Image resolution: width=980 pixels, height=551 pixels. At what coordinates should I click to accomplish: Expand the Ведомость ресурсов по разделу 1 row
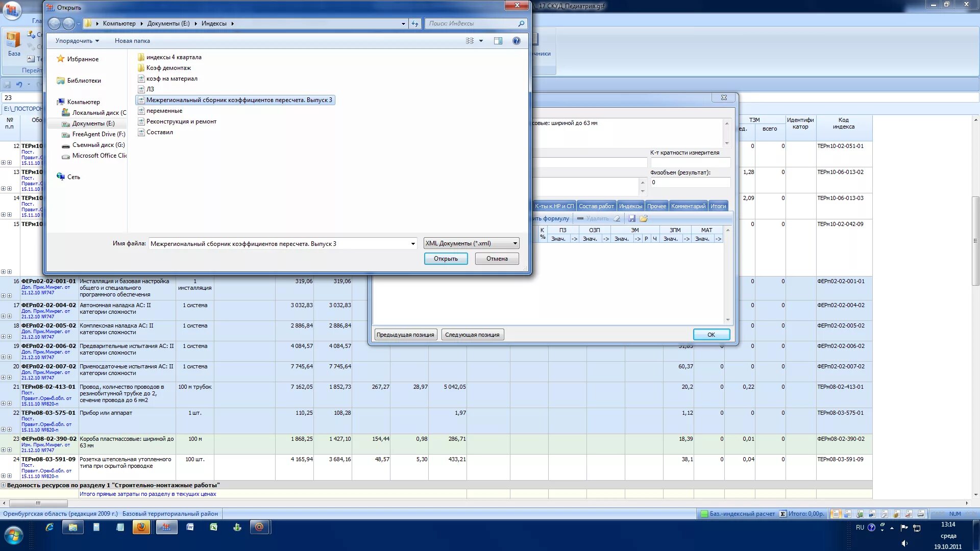pos(3,485)
